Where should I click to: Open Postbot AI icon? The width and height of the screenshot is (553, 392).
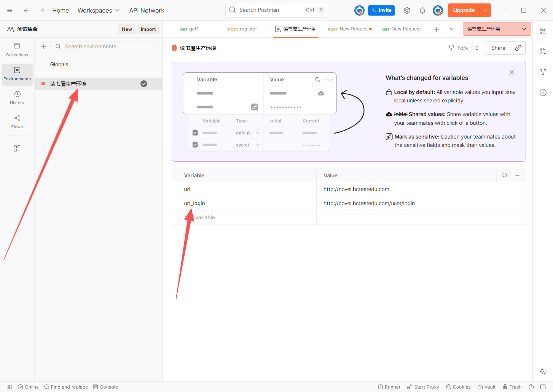click(543, 371)
